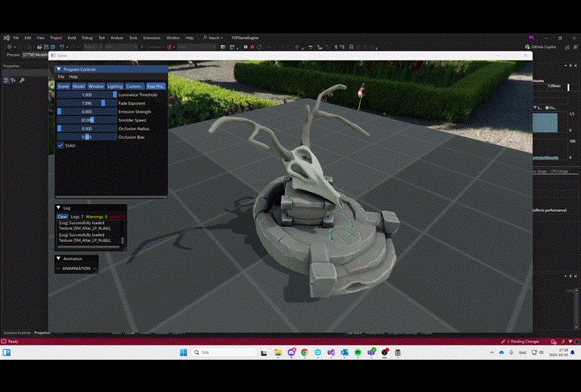Image resolution: width=581 pixels, height=392 pixels.
Task: Collapse the Animation panel
Action: tap(59, 259)
